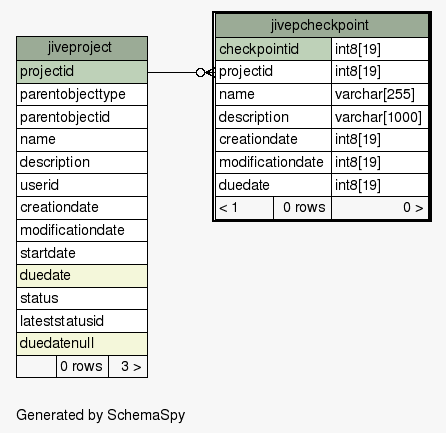Select modificationdate column in jivepcheckpoint

[x=274, y=163]
